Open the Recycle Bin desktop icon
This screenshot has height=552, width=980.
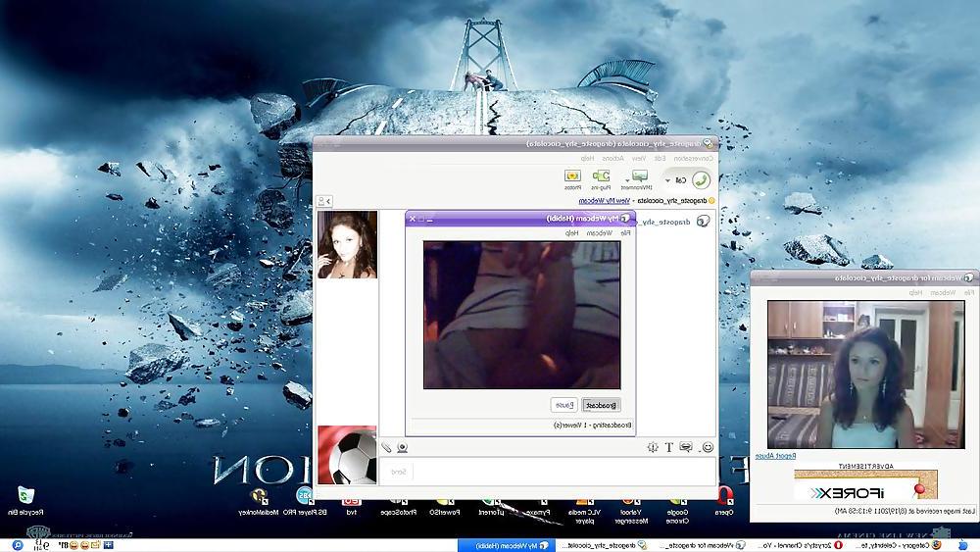[x=25, y=501]
